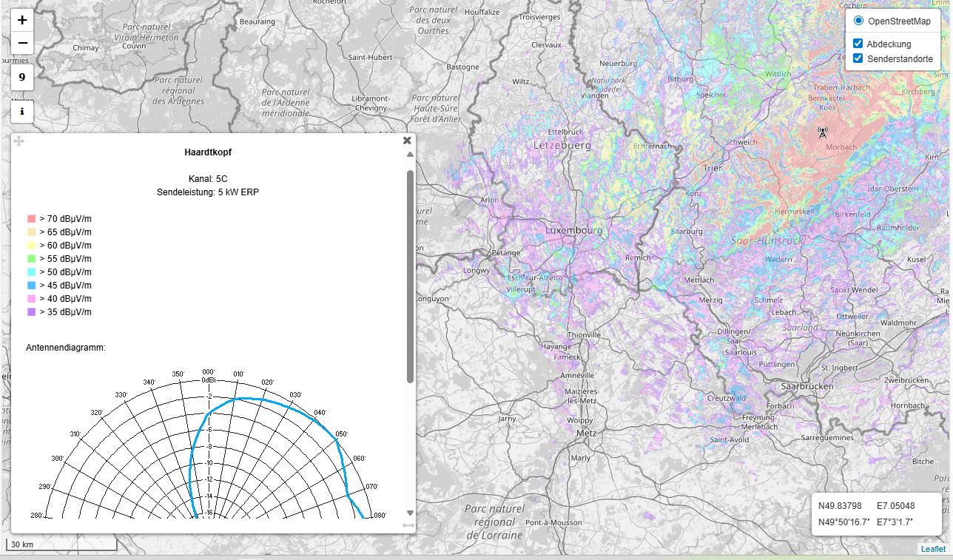Click the zoom level 9 indicator
Screen dimensions: 953x560
click(22, 77)
